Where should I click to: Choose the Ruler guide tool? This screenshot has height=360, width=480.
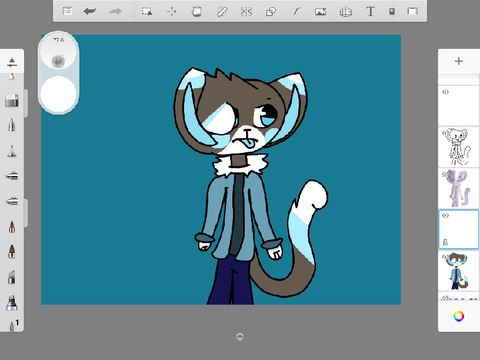click(x=222, y=12)
